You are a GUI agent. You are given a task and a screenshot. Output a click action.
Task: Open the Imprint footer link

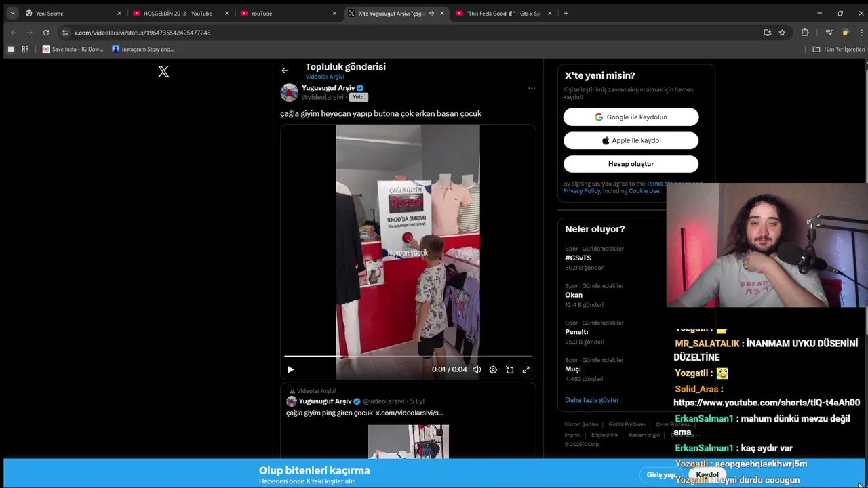pyautogui.click(x=573, y=435)
